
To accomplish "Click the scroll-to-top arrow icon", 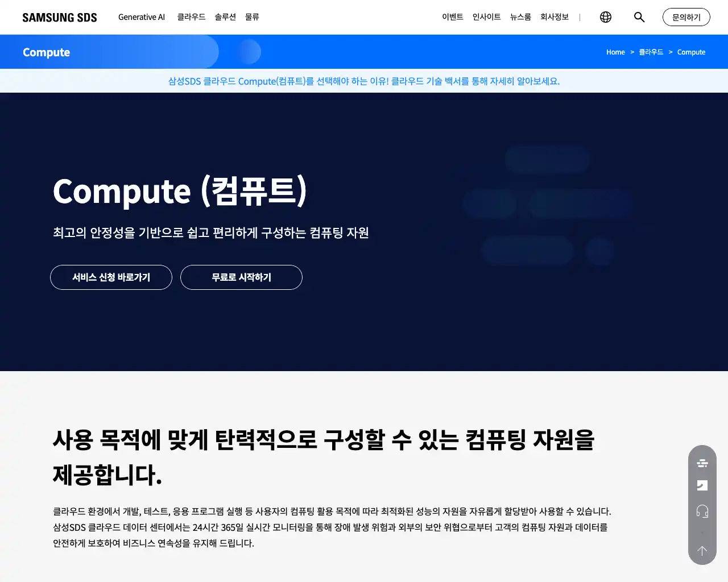I will coord(702,550).
